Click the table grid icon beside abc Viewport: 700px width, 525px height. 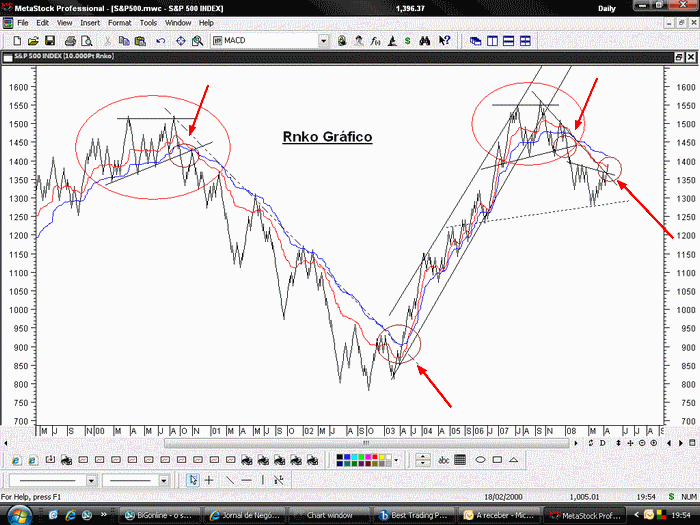click(460, 460)
